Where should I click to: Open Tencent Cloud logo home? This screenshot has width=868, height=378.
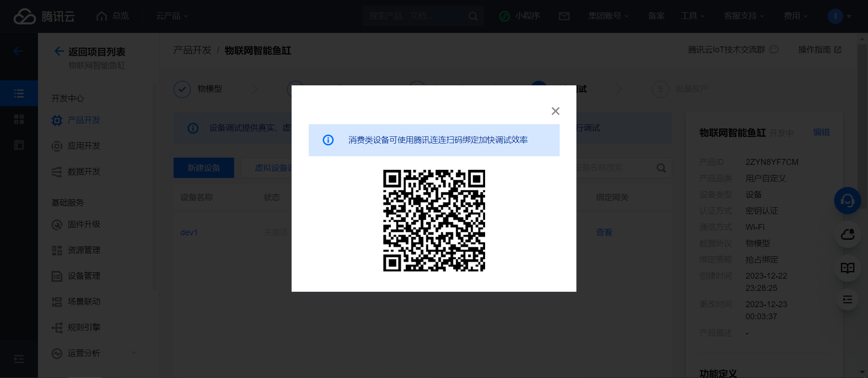tap(44, 16)
